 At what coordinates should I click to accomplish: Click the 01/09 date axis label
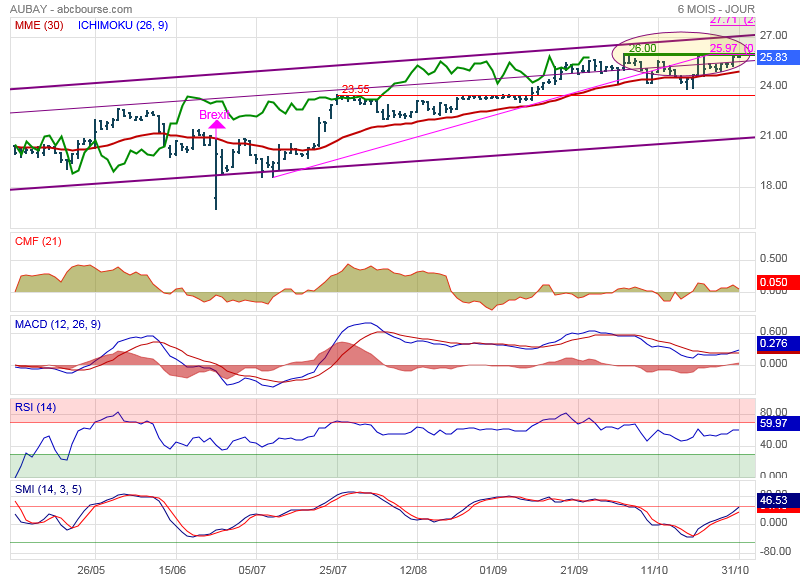[x=493, y=569]
